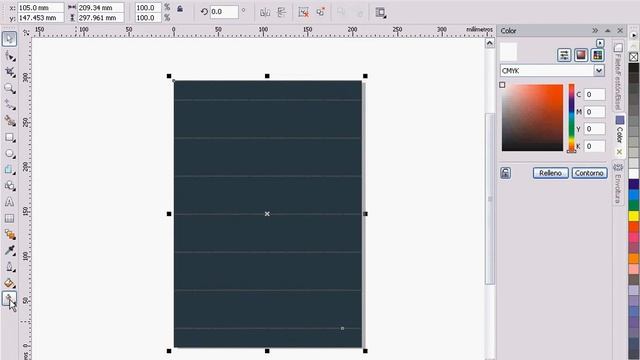The height and width of the screenshot is (360, 640).
Task: Click the vertical scale factor field
Action: point(148,18)
